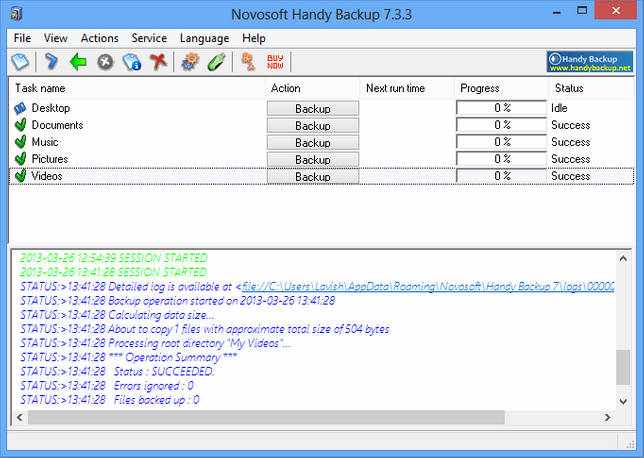Select the Documents task name

click(x=58, y=125)
